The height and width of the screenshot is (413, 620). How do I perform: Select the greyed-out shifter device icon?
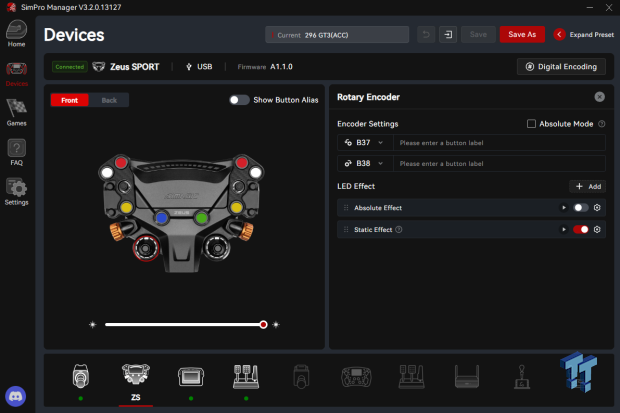(x=522, y=377)
